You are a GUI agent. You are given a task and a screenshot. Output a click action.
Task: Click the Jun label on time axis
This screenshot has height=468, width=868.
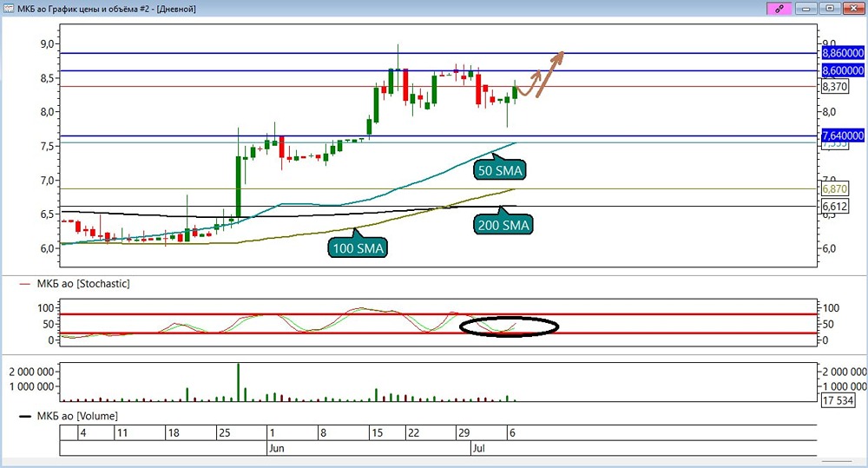[276, 448]
